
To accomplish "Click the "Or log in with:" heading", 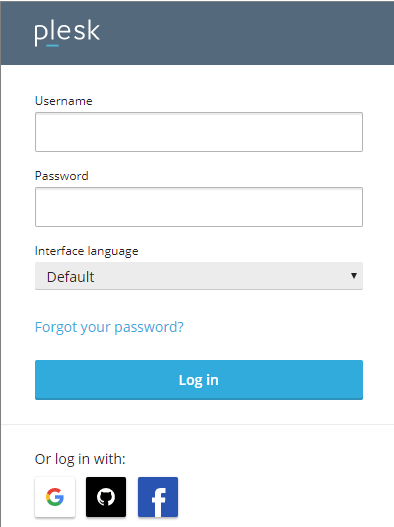I will click(x=80, y=459).
